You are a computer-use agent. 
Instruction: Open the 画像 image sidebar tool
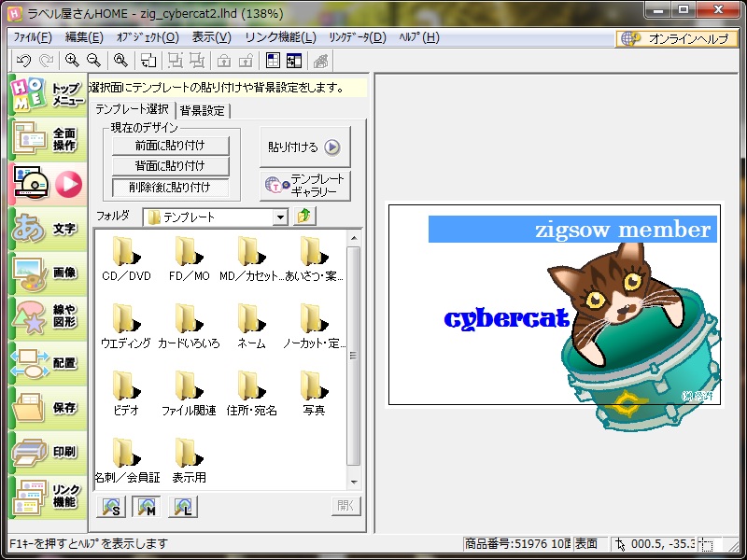(48, 273)
